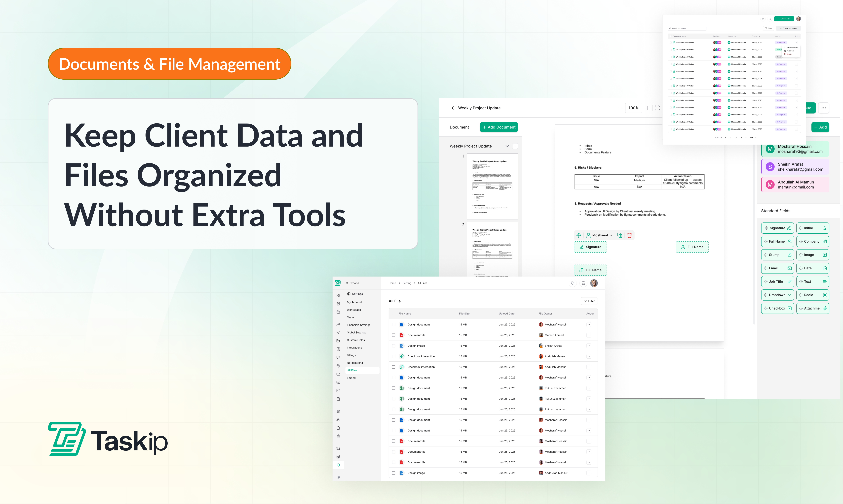This screenshot has width=843, height=504.
Task: Click the fit-to-screen icon beside zoom controls
Action: [x=657, y=108]
